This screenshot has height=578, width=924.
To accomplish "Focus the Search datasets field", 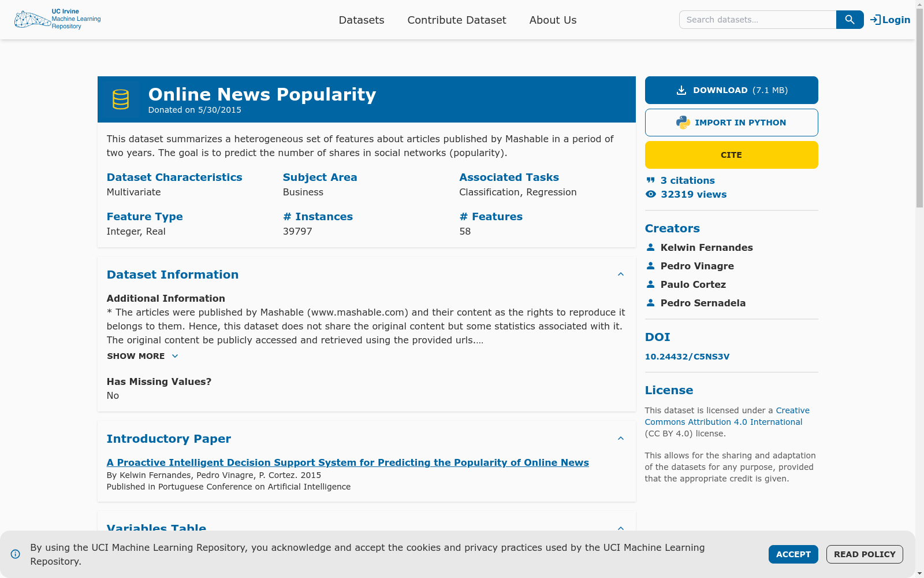I will click(758, 20).
